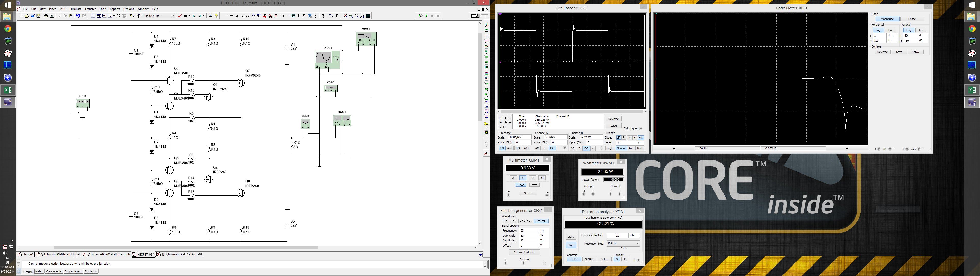The width and height of the screenshot is (980, 276).
Task: Place a transistor from component toolbar
Action: point(242,16)
